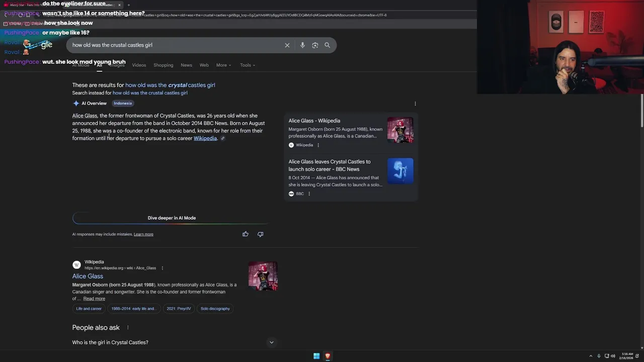This screenshot has width=644, height=362.
Task: Click the taskbar clock showing 5:16 AM
Action: (x=627, y=356)
